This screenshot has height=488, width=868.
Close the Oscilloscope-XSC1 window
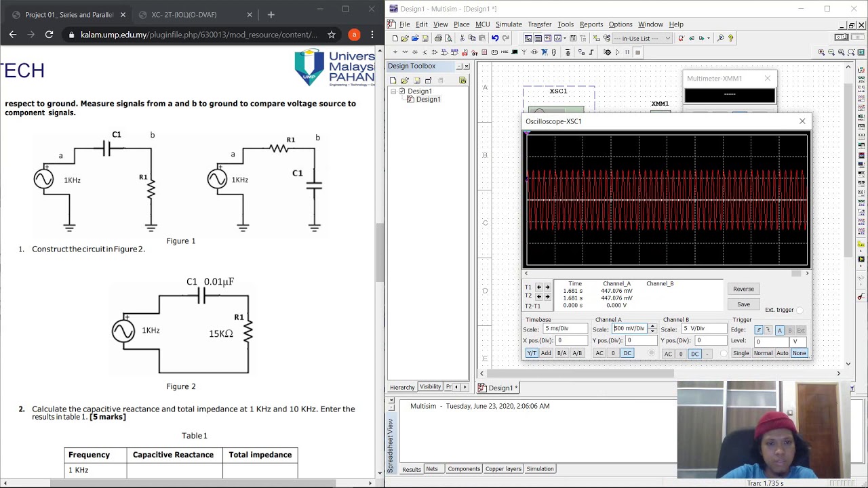(802, 121)
